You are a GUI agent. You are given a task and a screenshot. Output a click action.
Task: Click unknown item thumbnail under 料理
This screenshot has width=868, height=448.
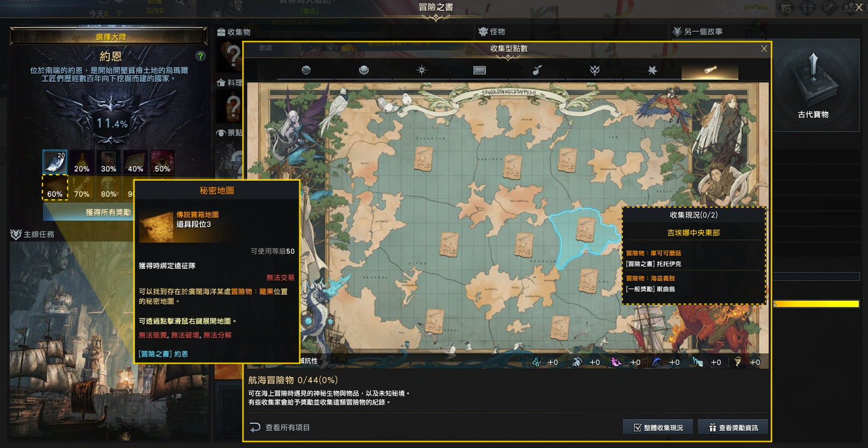(x=230, y=106)
